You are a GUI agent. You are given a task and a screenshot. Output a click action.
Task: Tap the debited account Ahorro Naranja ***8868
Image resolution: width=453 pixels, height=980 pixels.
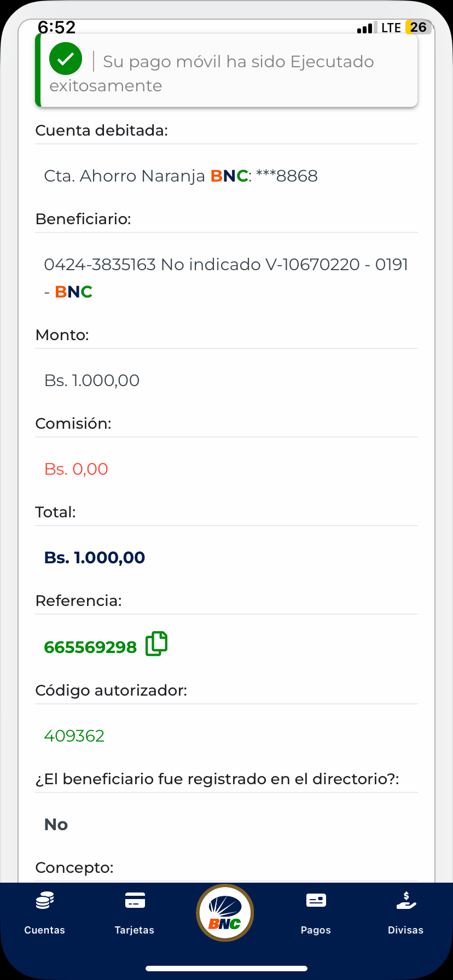(x=181, y=176)
